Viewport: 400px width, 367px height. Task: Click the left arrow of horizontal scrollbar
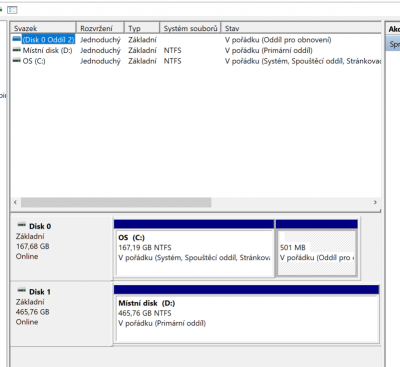[15, 202]
